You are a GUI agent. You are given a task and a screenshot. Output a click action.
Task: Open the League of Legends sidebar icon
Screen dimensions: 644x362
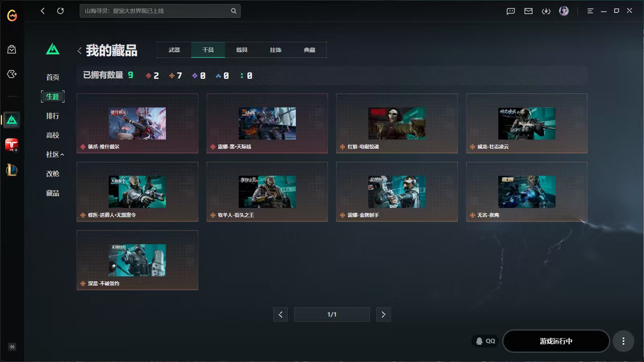click(x=12, y=170)
